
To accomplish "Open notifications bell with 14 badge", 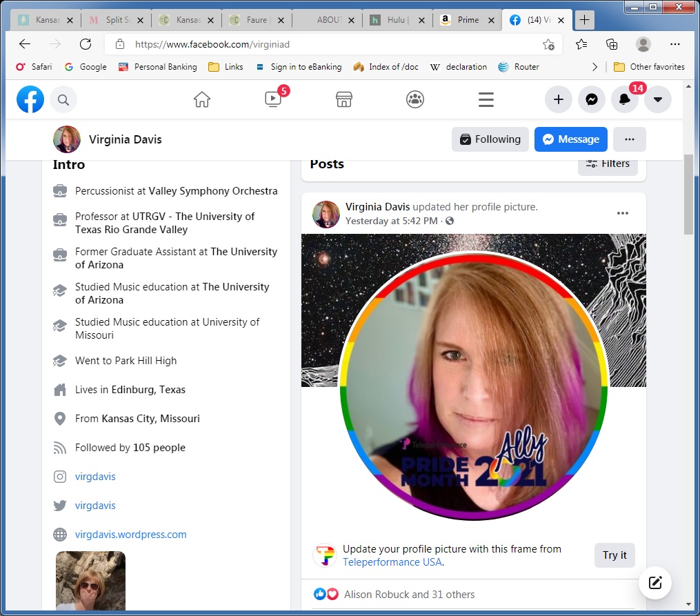I will 624,100.
